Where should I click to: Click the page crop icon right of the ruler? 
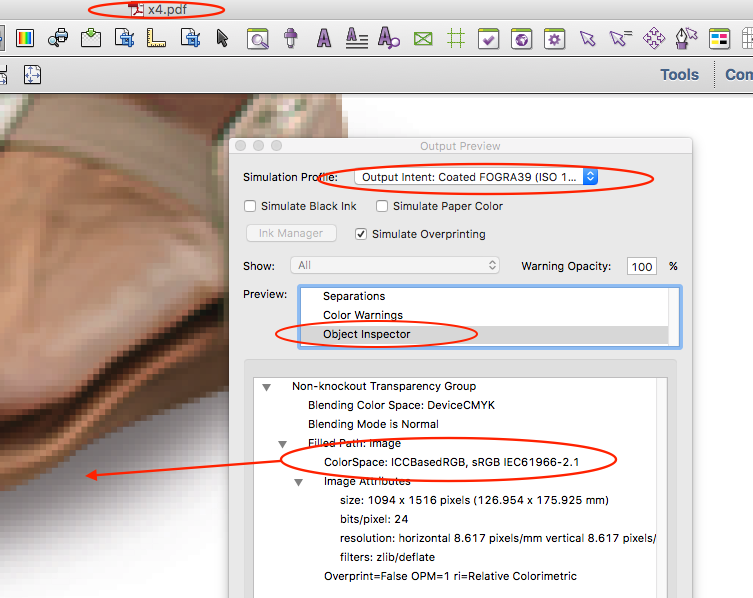[x=190, y=38]
